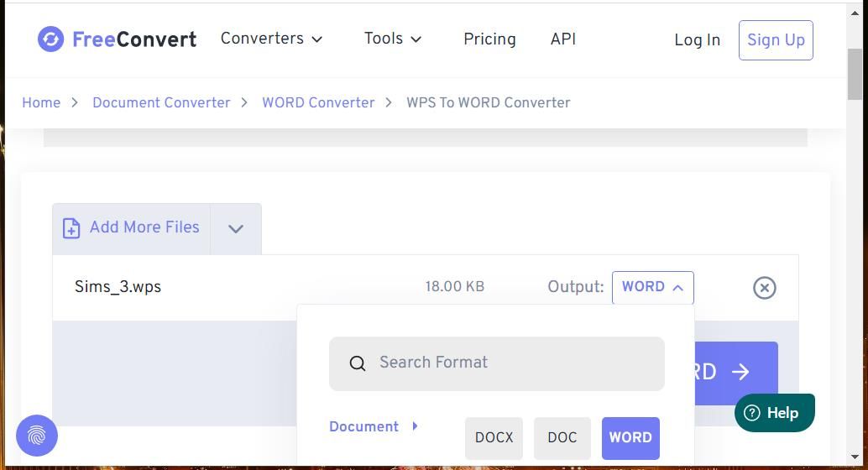Select the Sims_3.wps file name
The height and width of the screenshot is (470, 868).
118,287
